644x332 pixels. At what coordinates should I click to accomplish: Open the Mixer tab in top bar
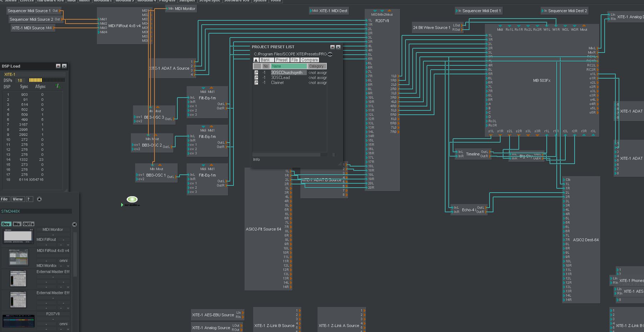click(x=85, y=1)
